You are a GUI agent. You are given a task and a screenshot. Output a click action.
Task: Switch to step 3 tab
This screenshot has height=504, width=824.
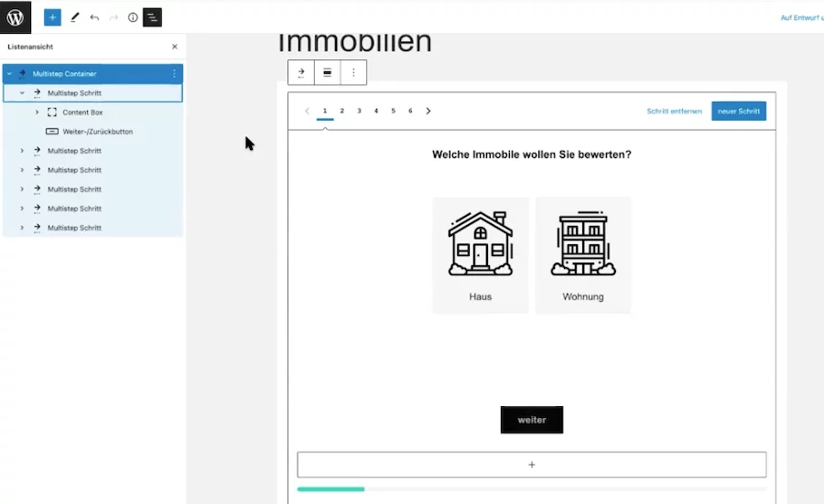tap(359, 111)
